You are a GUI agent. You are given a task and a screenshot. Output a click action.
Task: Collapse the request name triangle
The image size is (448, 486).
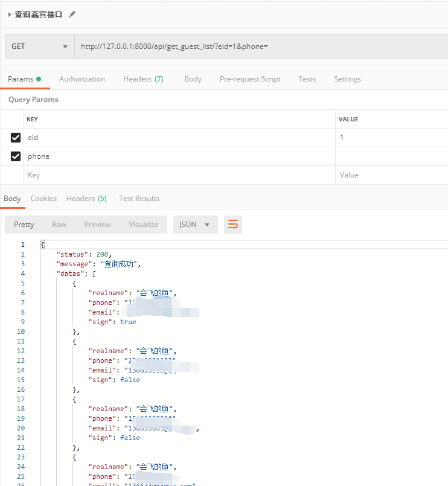click(x=9, y=14)
